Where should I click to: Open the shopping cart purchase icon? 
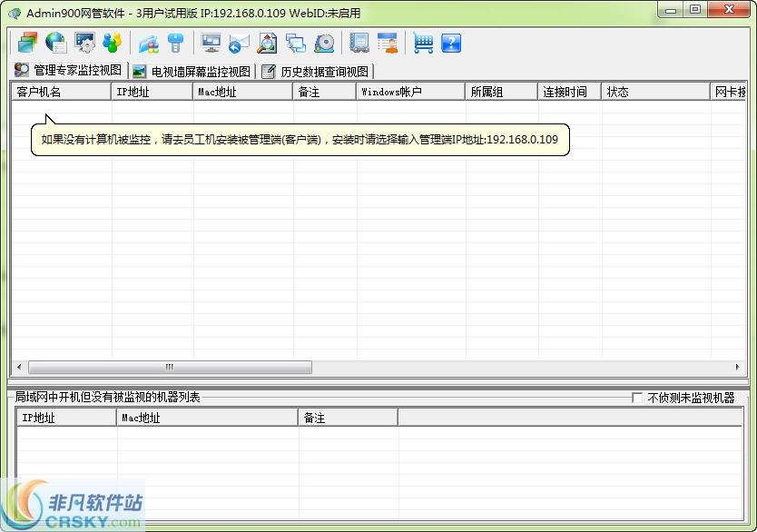point(423,43)
